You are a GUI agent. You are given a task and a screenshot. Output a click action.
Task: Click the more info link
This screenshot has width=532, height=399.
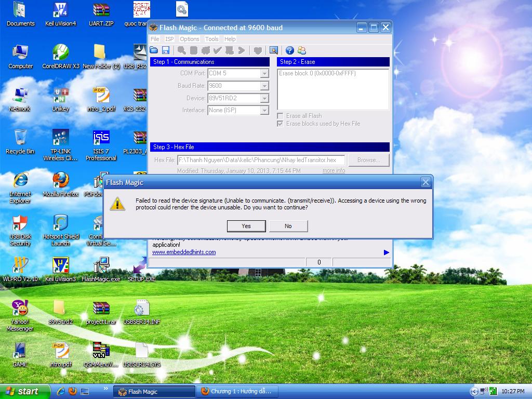(334, 170)
